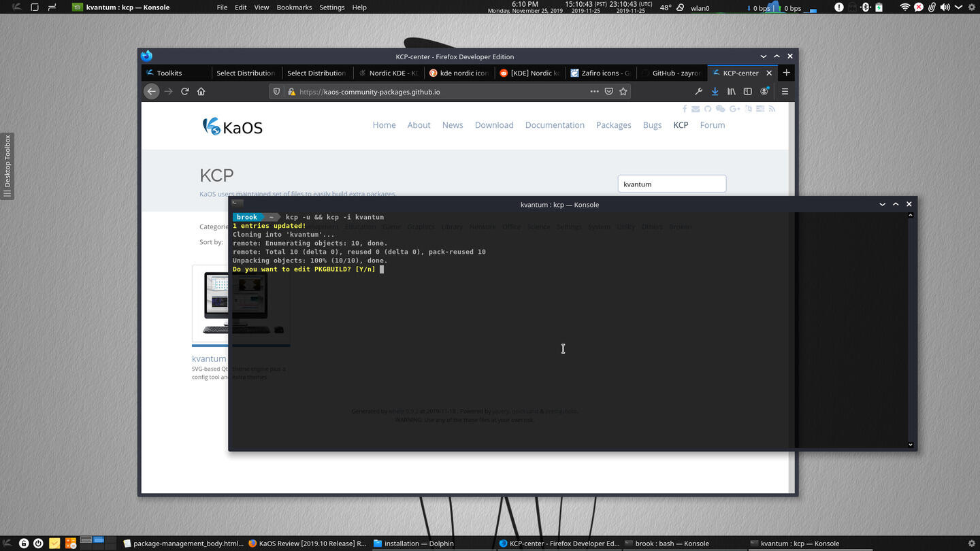Screen dimensions: 980x551
Task: Open the clipboard paperclip tray icon
Action: coord(932,7)
